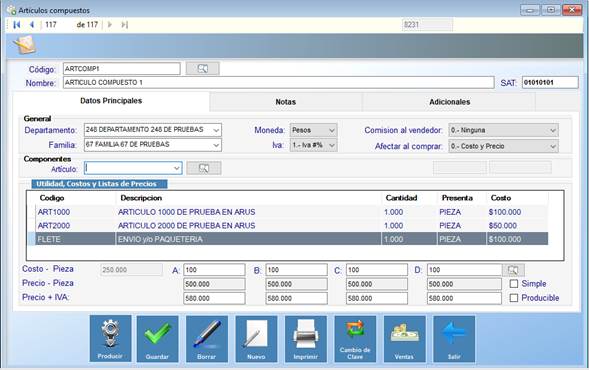Screen dimensions: 589x370
Task: Switch to Datos Principales tab
Action: 111,101
